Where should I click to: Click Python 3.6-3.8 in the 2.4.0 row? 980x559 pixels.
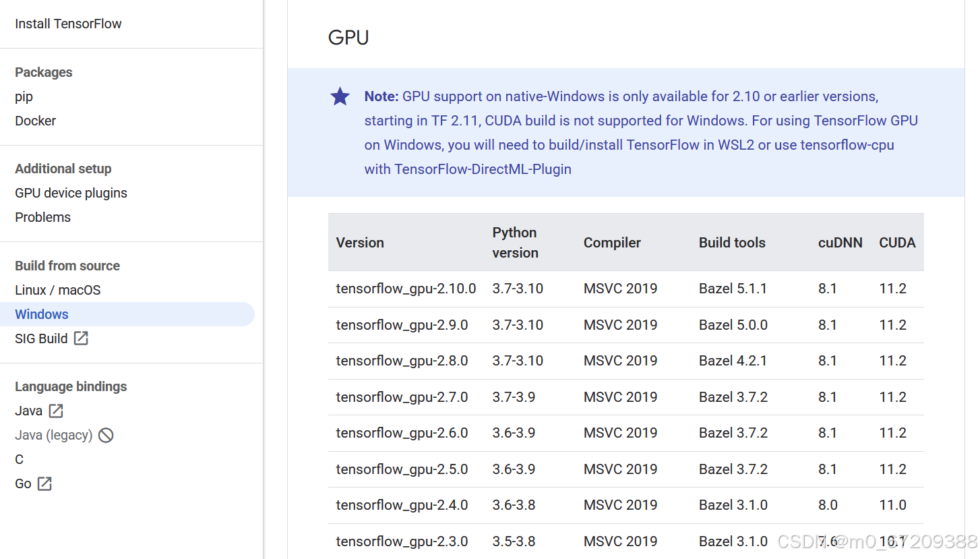tap(514, 505)
